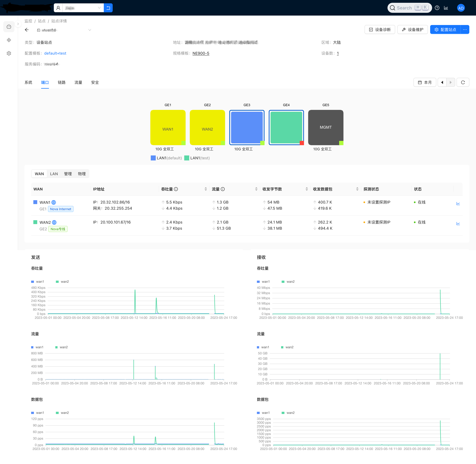Select the 管理 segment tab

coord(68,174)
